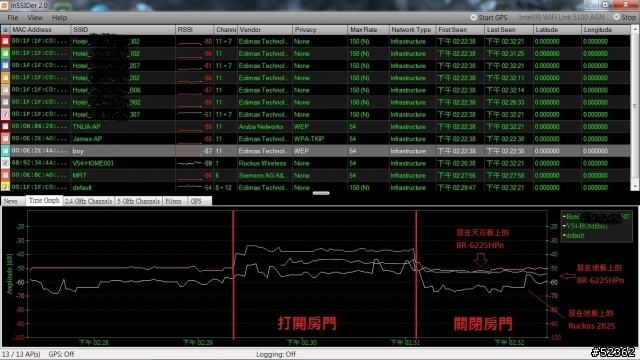Toggle checkbox for Hotel 302 network row
The image size is (640, 360).
(5, 41)
